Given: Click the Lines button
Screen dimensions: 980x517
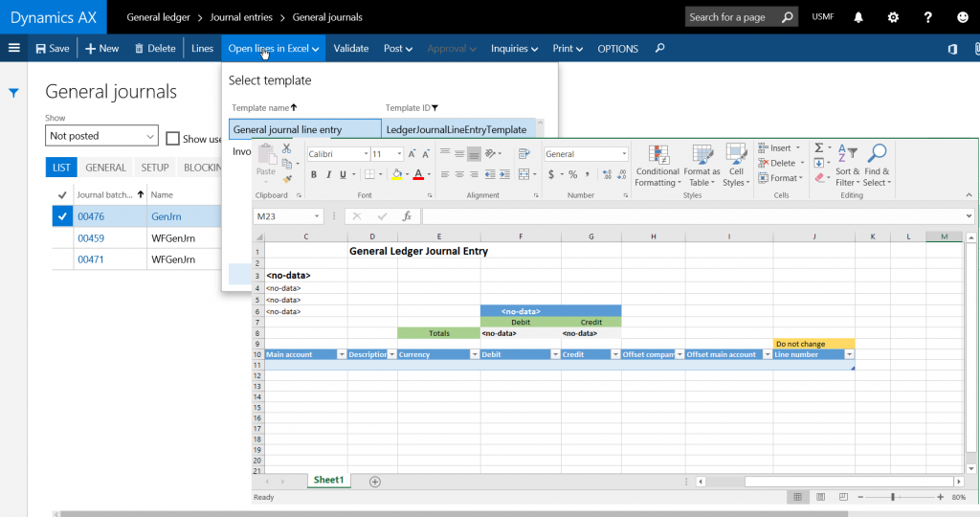Looking at the screenshot, I should point(202,48).
